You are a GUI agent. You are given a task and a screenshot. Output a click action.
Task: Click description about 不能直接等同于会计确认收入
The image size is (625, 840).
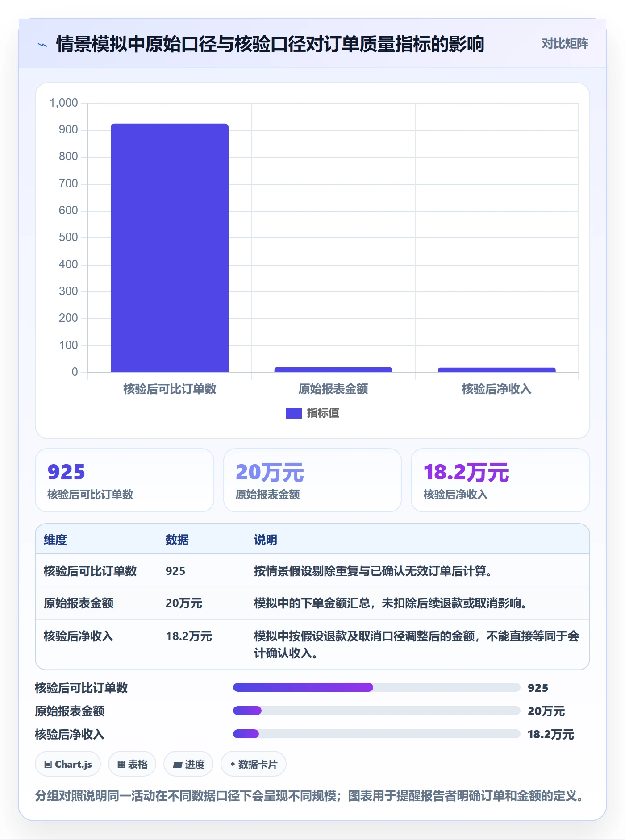[417, 645]
